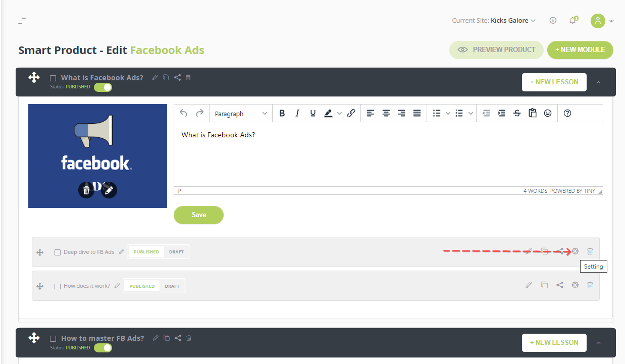Open the emoticons picker
Viewport: 625px width, 364px height.
pos(548,114)
